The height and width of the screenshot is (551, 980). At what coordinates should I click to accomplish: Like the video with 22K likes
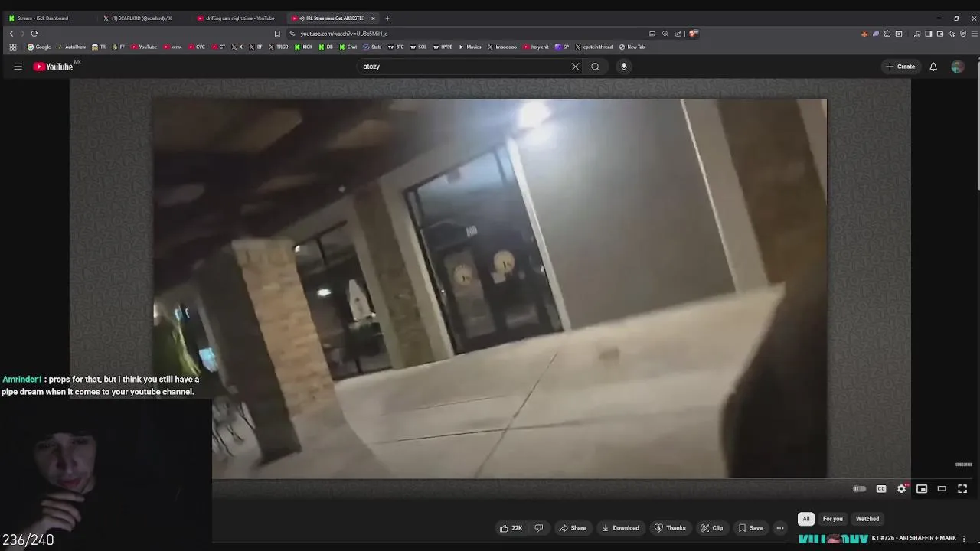click(511, 528)
